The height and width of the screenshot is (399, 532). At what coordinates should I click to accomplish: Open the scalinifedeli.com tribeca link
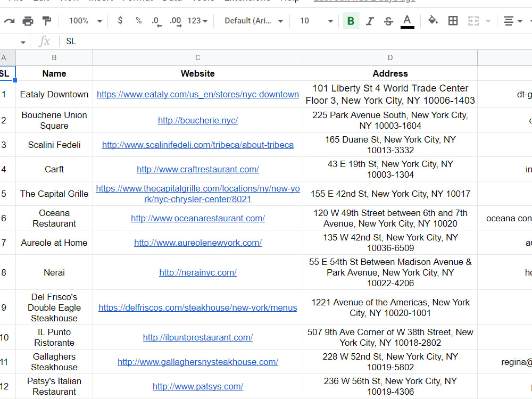tap(198, 145)
